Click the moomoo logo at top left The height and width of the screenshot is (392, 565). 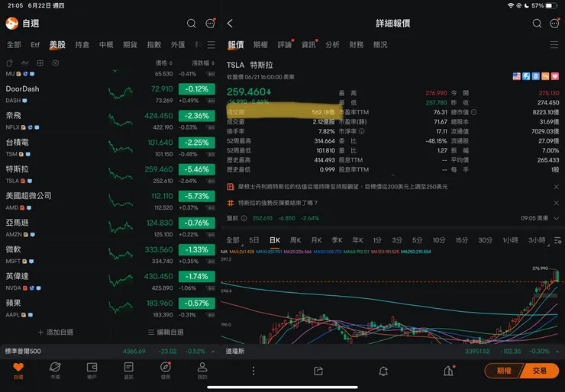coord(12,24)
